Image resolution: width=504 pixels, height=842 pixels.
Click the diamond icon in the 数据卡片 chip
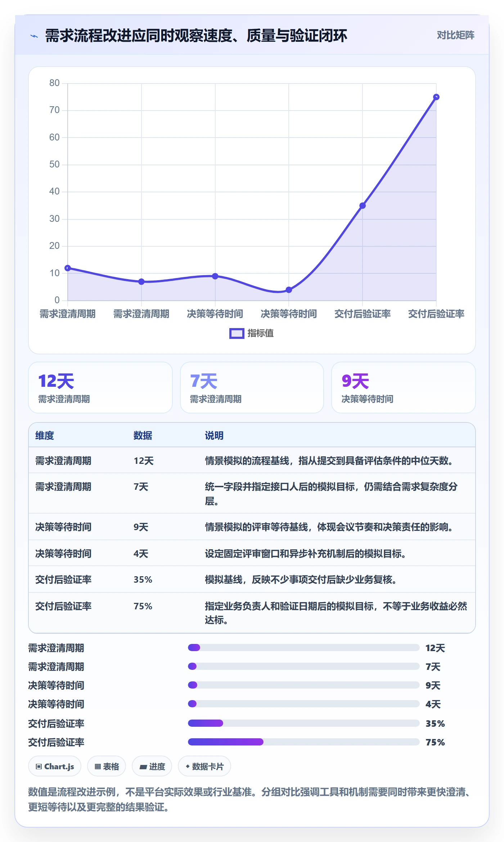tap(188, 766)
